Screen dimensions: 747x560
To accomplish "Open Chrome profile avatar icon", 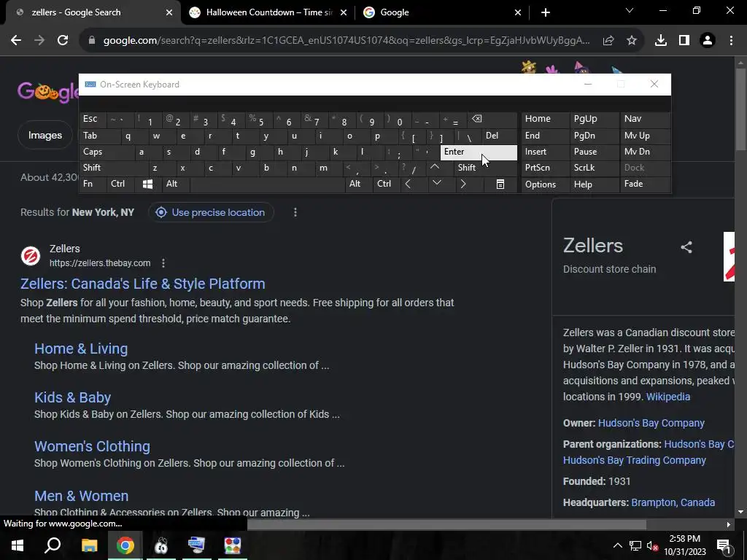I will (x=708, y=41).
